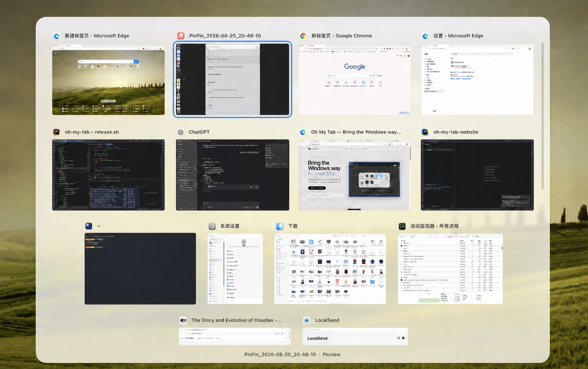Open the ChatGPT window thumbnail
The height and width of the screenshot is (369, 588).
(232, 175)
